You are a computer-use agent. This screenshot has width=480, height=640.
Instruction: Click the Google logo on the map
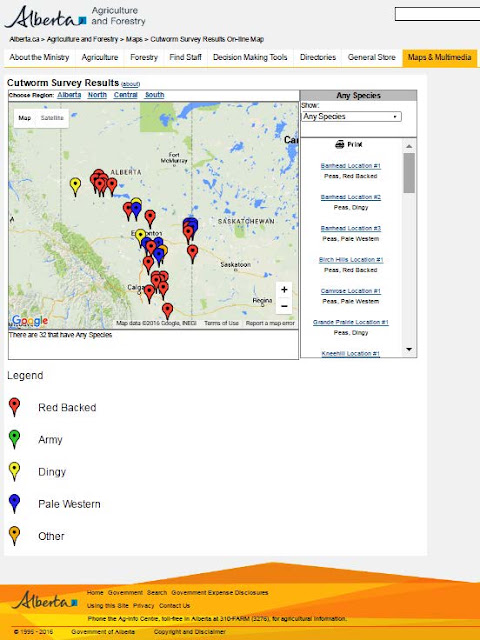(x=30, y=321)
